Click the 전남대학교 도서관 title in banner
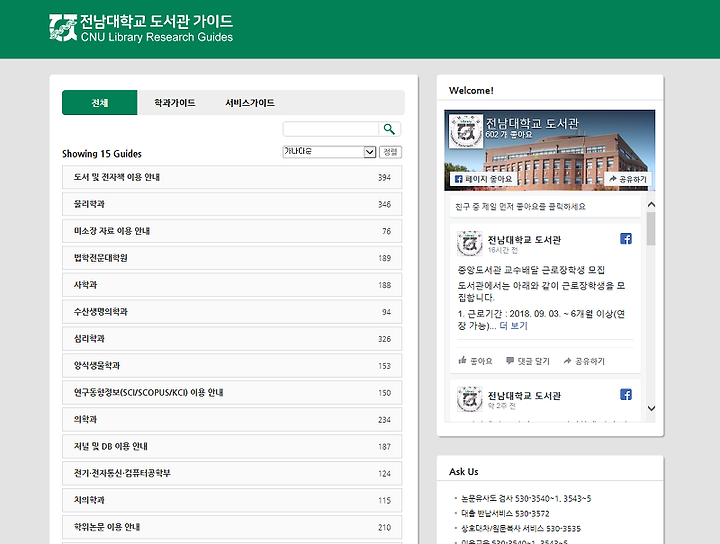The width and height of the screenshot is (720, 544). [532, 123]
